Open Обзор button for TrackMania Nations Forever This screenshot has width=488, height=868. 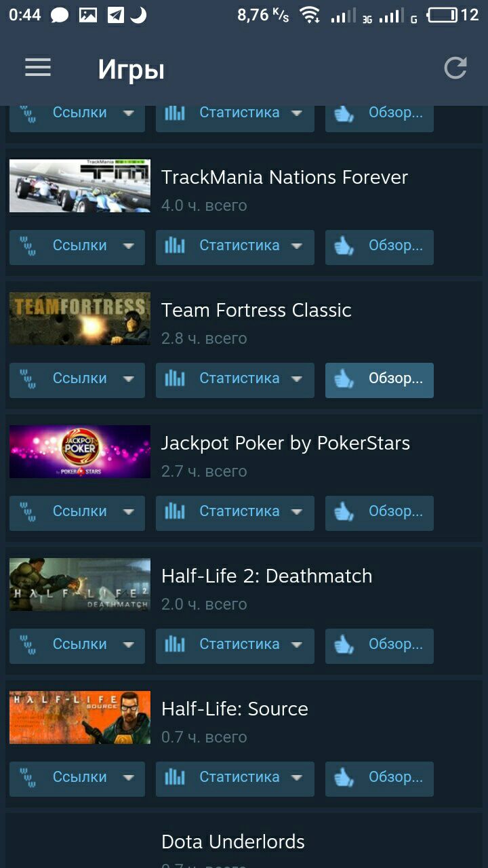point(380,247)
